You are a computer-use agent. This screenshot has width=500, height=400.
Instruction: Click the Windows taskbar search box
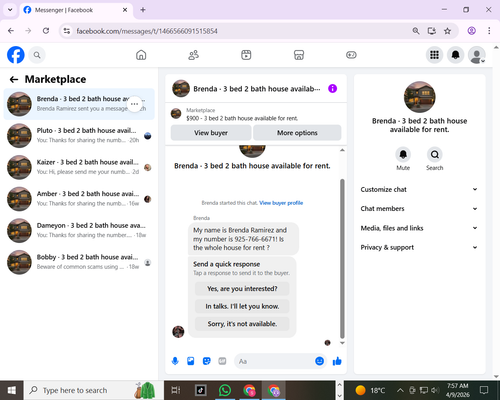93,390
